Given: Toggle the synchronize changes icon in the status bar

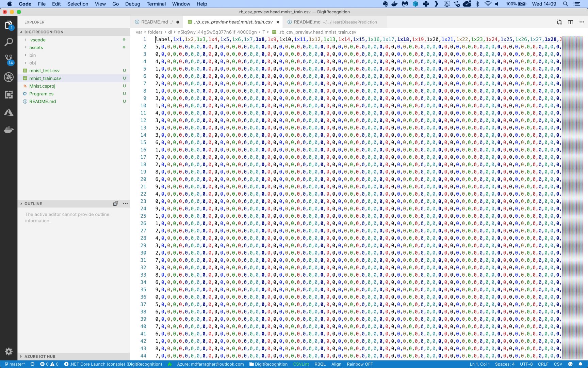Looking at the screenshot, I should click(33, 364).
